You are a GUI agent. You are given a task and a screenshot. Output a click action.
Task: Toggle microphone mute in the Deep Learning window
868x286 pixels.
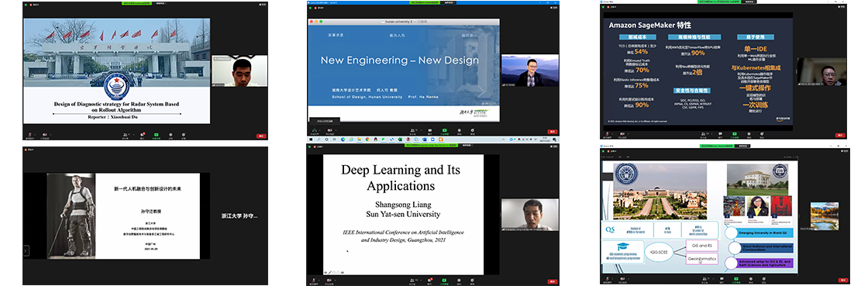pyautogui.click(x=313, y=281)
